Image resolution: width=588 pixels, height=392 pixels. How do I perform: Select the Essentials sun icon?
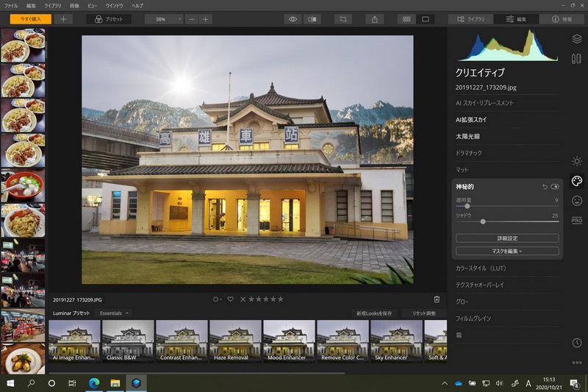577,161
